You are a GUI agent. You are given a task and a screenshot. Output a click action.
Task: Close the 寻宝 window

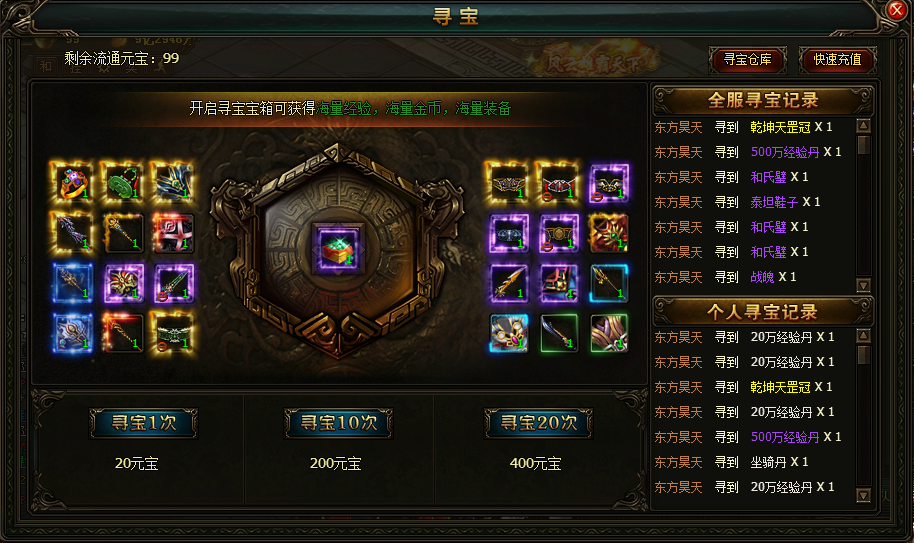[x=897, y=10]
